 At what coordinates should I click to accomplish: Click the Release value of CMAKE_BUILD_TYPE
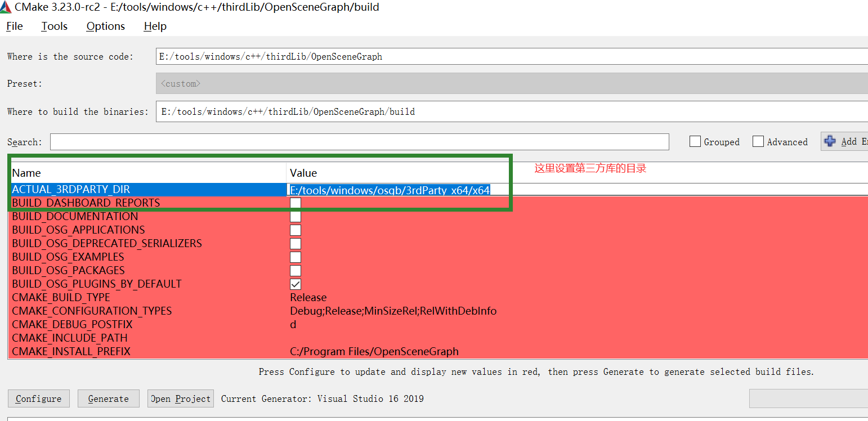[308, 298]
